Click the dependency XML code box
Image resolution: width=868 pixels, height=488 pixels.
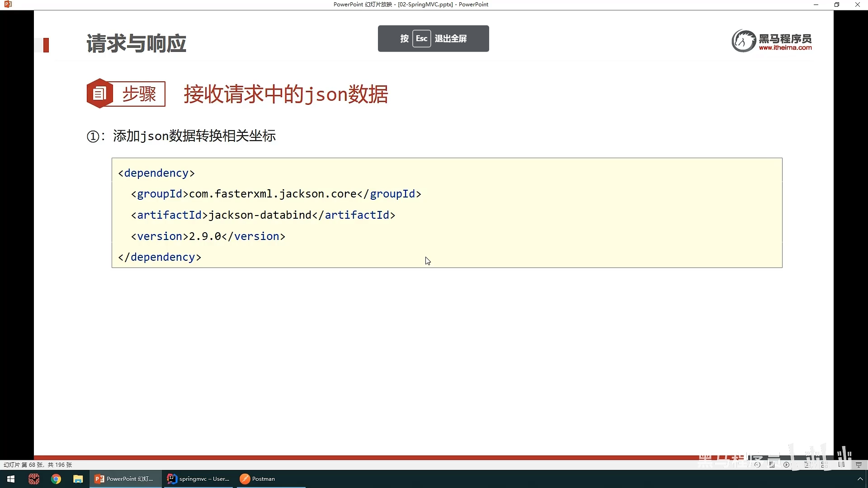(x=447, y=213)
